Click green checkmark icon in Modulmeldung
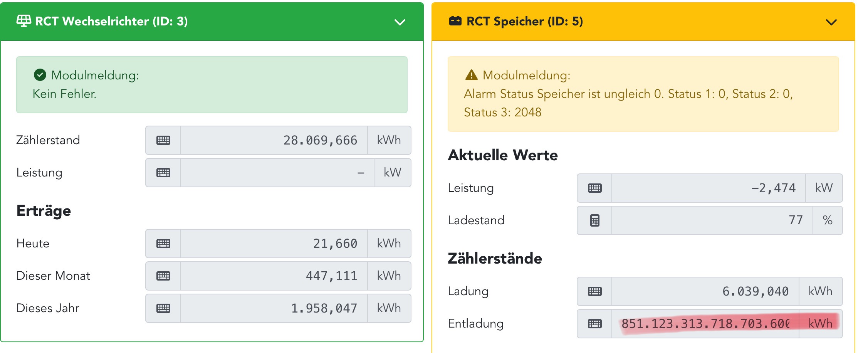868x353 pixels. [40, 75]
